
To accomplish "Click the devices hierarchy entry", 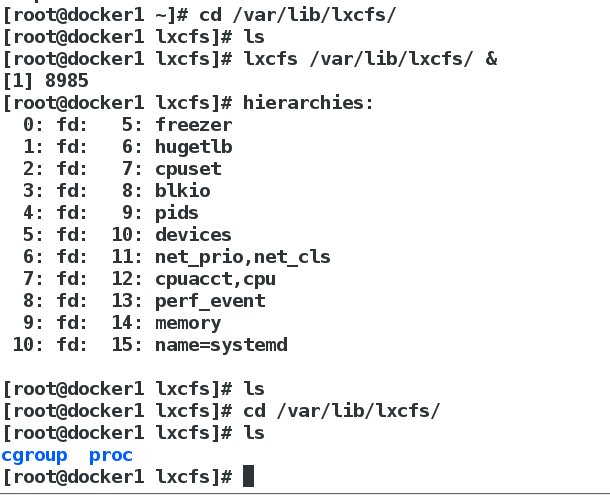I will pyautogui.click(x=193, y=235).
